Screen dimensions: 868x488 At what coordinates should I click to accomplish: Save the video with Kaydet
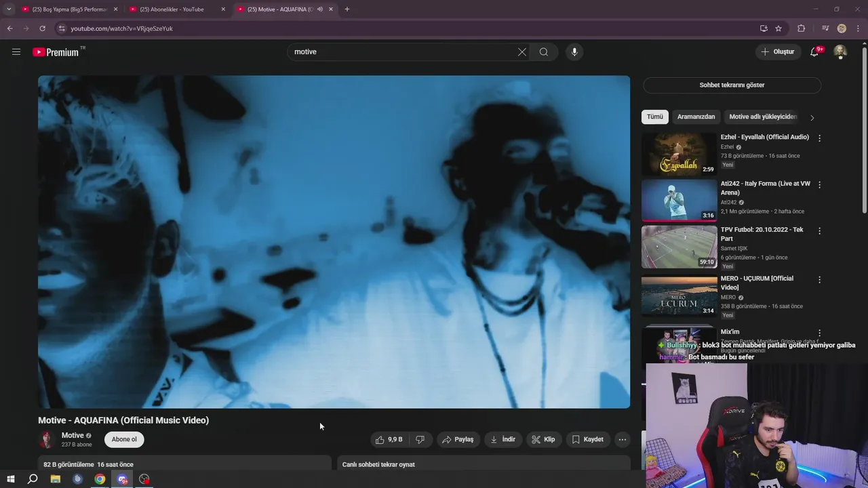tap(588, 439)
